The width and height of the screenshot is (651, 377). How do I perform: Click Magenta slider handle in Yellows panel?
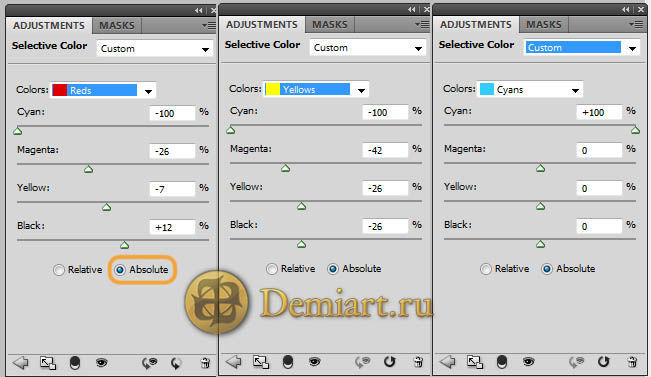click(286, 168)
